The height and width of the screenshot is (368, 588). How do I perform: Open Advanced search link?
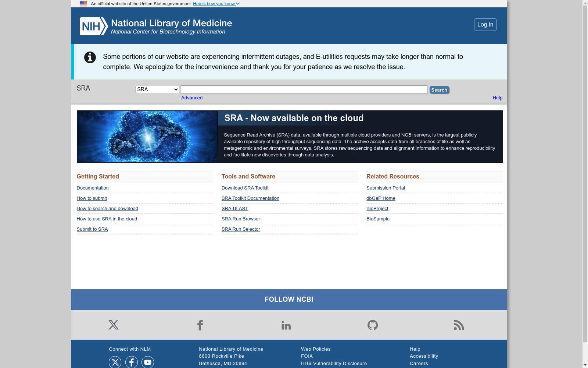(x=192, y=98)
